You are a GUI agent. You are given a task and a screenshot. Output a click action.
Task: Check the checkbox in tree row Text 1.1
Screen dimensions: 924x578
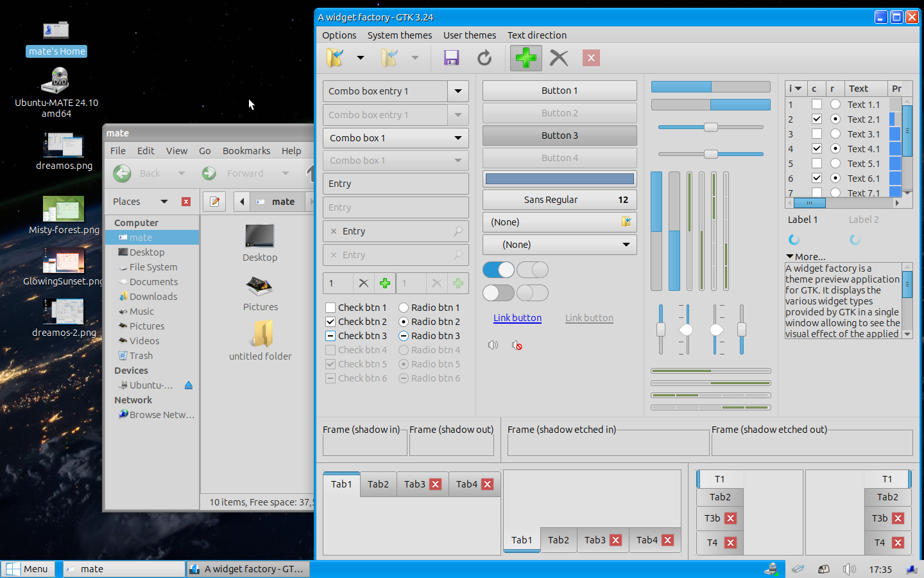(x=817, y=104)
